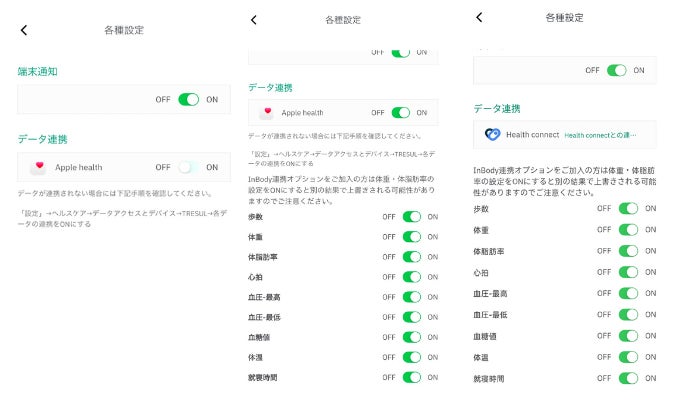
Task: Turn off 血圧-最低 on the right screen
Action: point(628,314)
